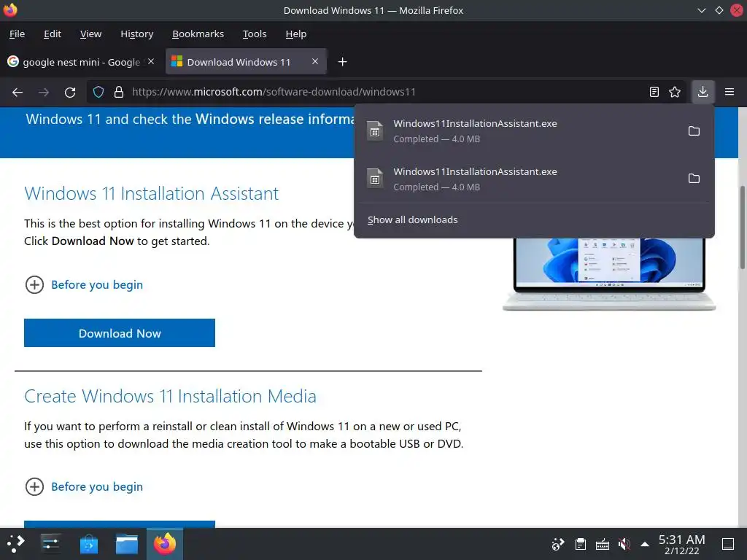Toggle Reader View icon in address bar
The image size is (747, 560).
click(654, 92)
